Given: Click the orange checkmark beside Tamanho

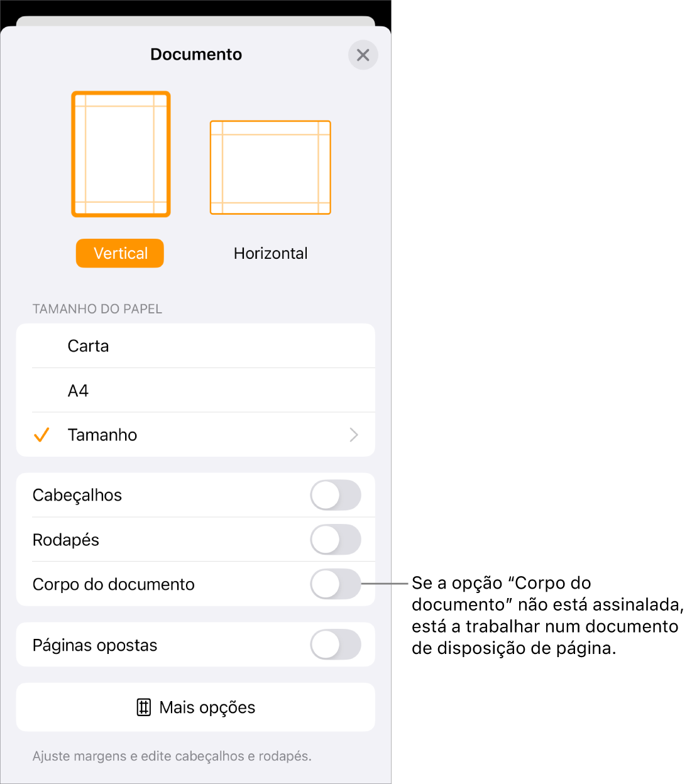Looking at the screenshot, I should (41, 435).
